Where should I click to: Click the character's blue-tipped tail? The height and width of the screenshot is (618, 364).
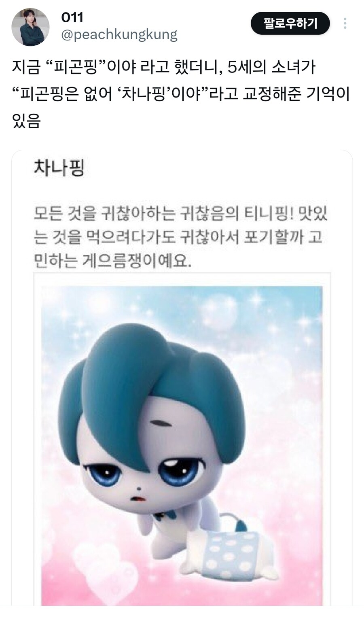pyautogui.click(x=231, y=522)
